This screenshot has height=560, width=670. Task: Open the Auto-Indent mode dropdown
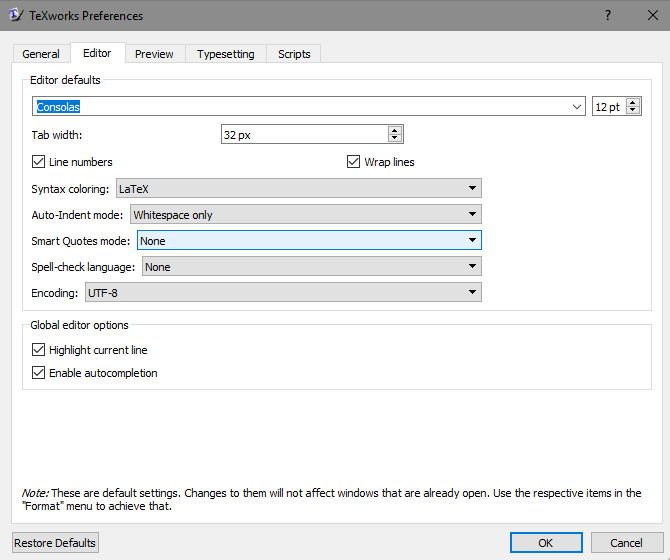point(306,214)
